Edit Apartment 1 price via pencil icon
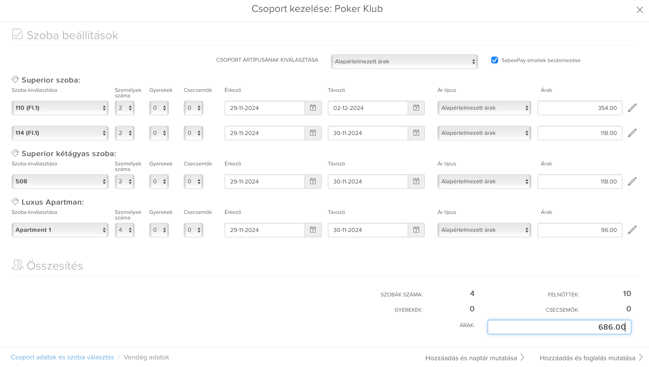649x367 pixels. pyautogui.click(x=632, y=230)
